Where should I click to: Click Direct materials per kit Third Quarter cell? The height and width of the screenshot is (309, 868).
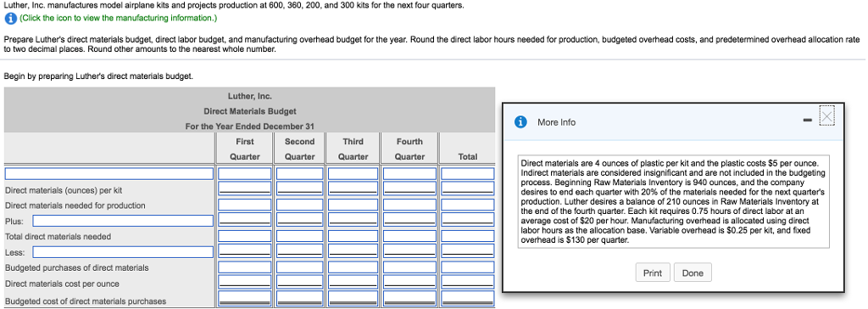click(353, 188)
